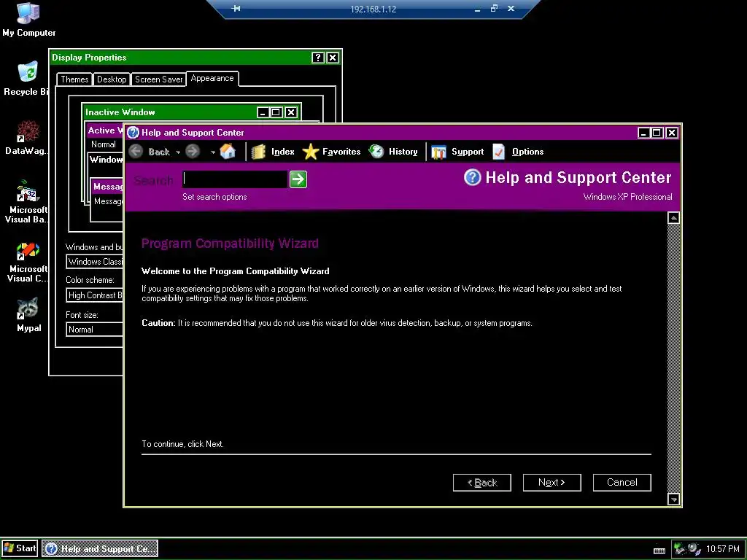Click the Windows XP Professional label
This screenshot has width=747, height=560.
(628, 197)
